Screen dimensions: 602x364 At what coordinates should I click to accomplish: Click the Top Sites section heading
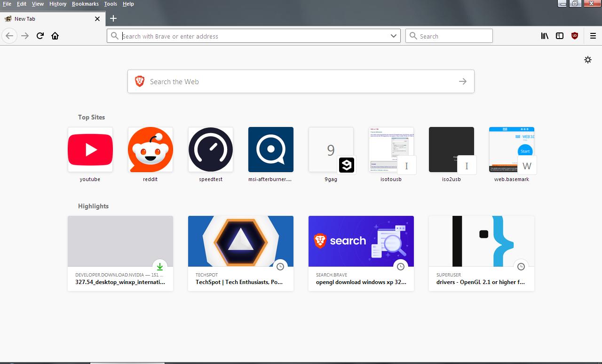pos(92,117)
